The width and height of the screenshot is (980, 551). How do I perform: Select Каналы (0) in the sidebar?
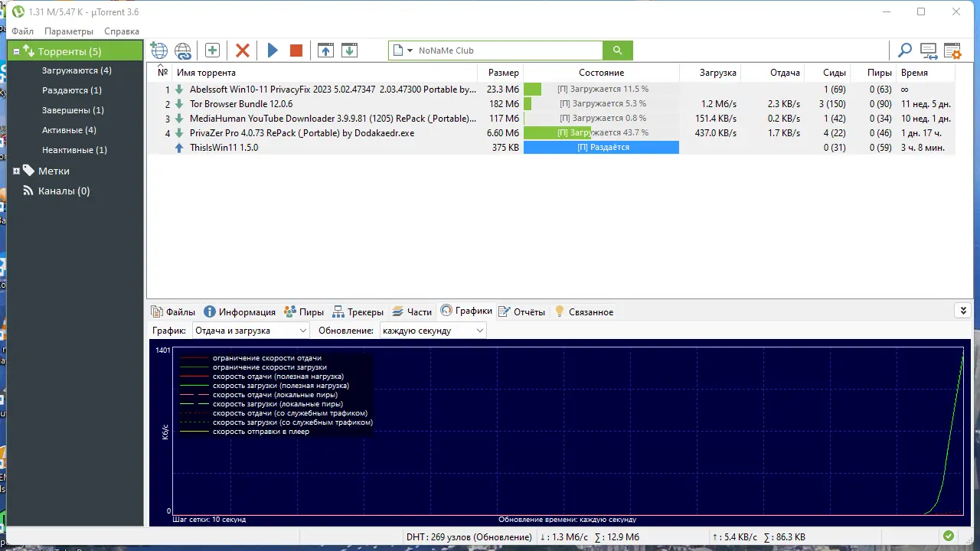pyautogui.click(x=64, y=191)
